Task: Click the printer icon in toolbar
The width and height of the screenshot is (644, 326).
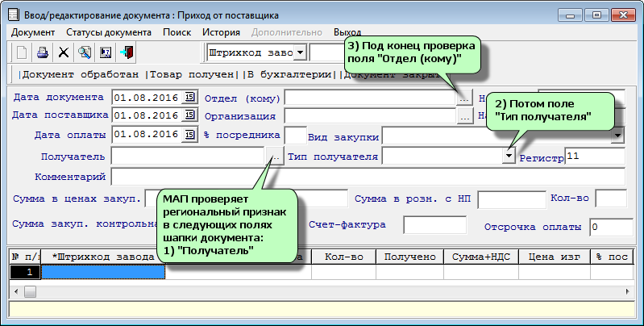Action: coord(43,52)
